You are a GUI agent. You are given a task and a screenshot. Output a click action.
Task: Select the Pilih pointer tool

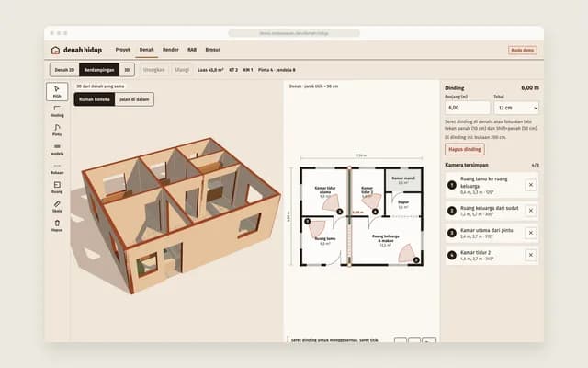click(57, 92)
